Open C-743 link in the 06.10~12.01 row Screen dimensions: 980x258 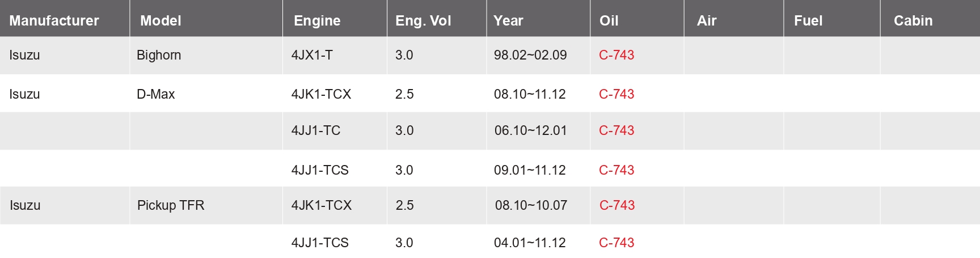[x=616, y=130]
